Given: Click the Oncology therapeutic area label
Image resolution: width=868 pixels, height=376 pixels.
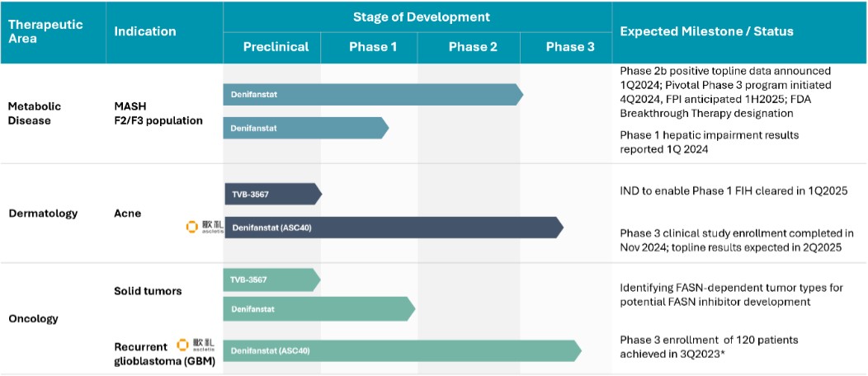Looking at the screenshot, I should point(35,318).
